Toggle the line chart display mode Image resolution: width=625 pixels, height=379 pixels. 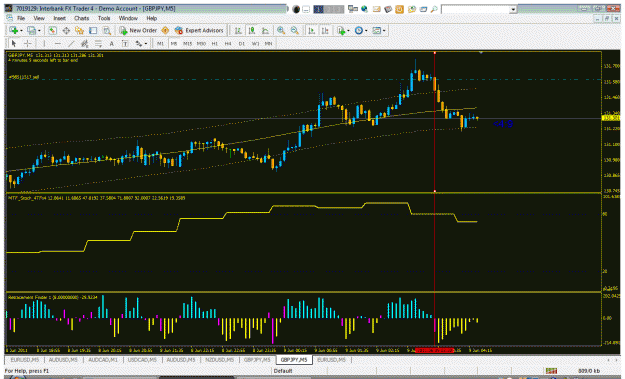(265, 30)
